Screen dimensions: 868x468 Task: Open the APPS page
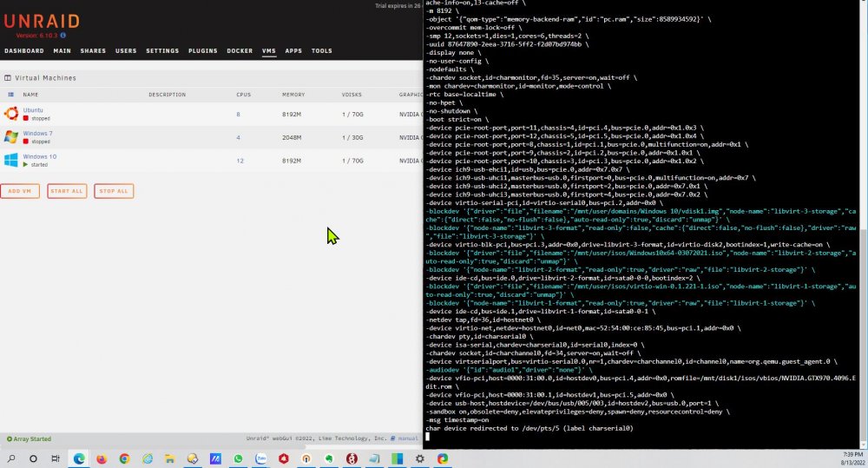point(293,51)
